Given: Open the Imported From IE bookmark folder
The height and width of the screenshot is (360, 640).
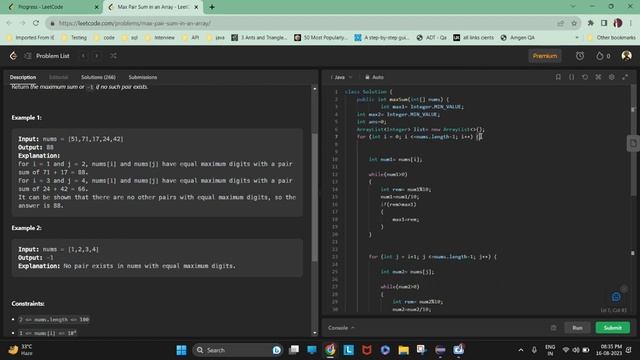Looking at the screenshot, I should click(x=30, y=38).
